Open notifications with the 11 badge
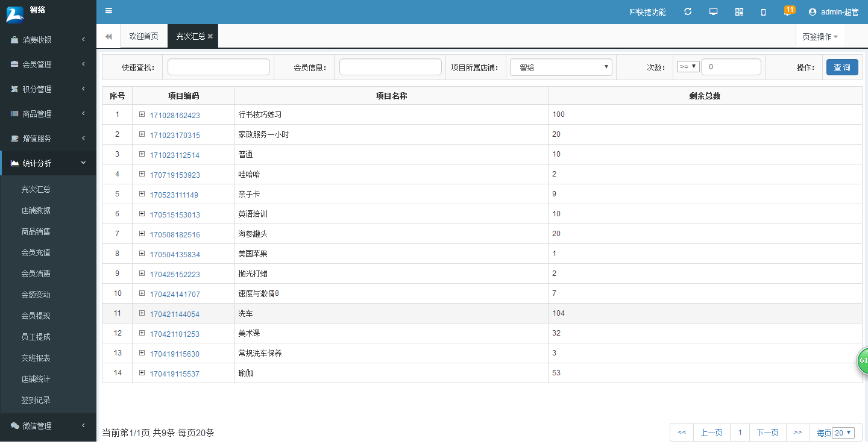The width and height of the screenshot is (868, 444). (788, 11)
